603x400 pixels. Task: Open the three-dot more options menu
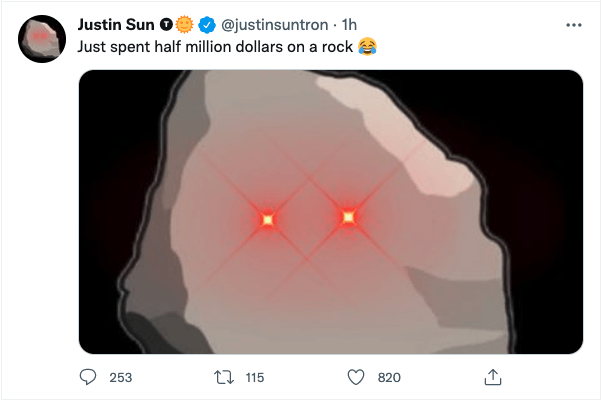point(573,24)
